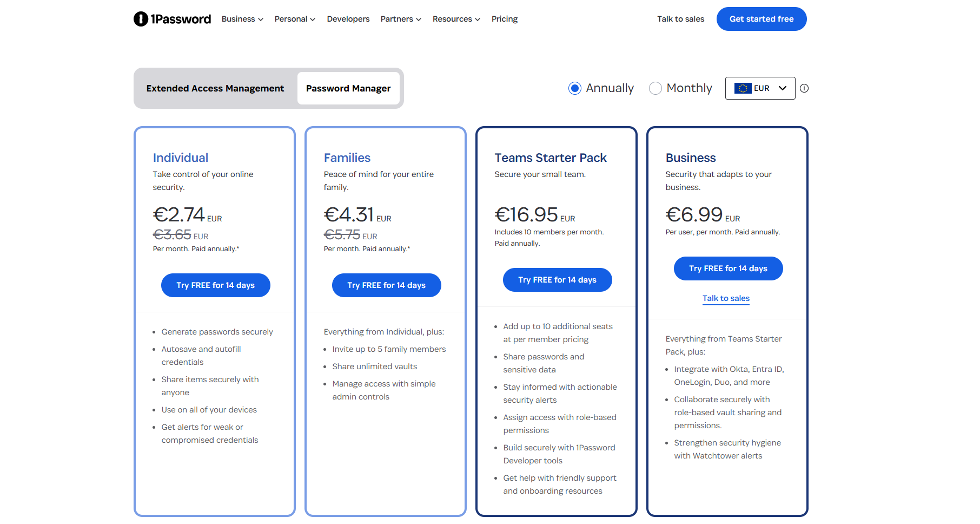The width and height of the screenshot is (980, 524).
Task: Click the struck-through €3.65 price
Action: click(x=172, y=234)
